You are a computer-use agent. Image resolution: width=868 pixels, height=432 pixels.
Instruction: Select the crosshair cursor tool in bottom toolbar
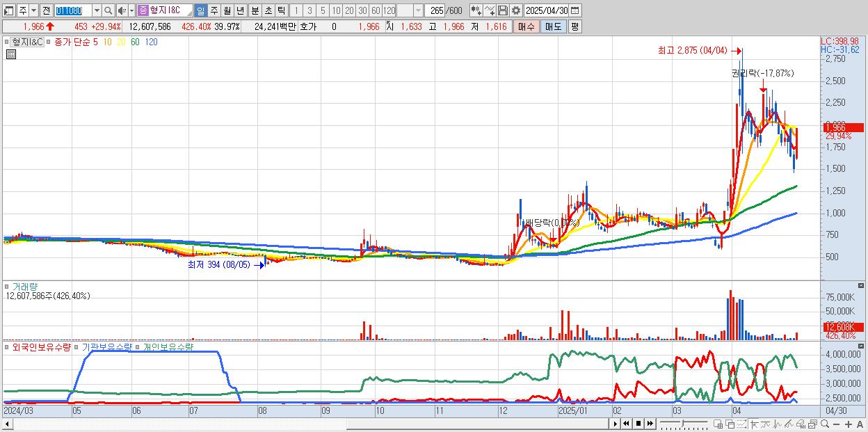pos(755,424)
